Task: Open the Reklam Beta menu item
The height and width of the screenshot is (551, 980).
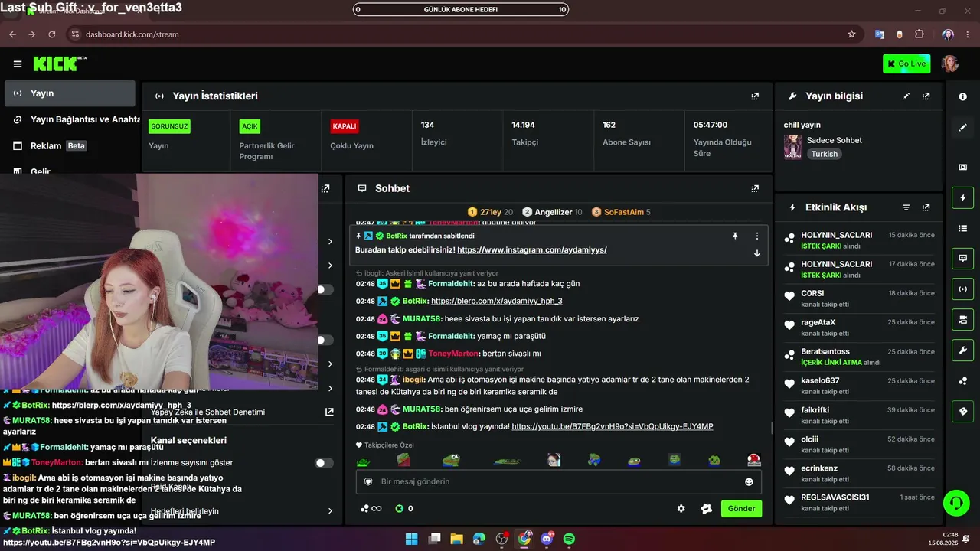Action: coord(70,145)
